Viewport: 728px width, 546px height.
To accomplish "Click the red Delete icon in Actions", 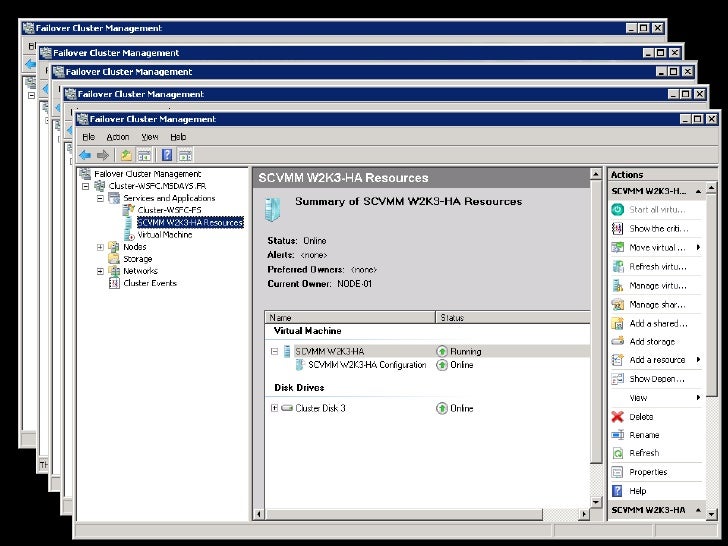I will (618, 417).
